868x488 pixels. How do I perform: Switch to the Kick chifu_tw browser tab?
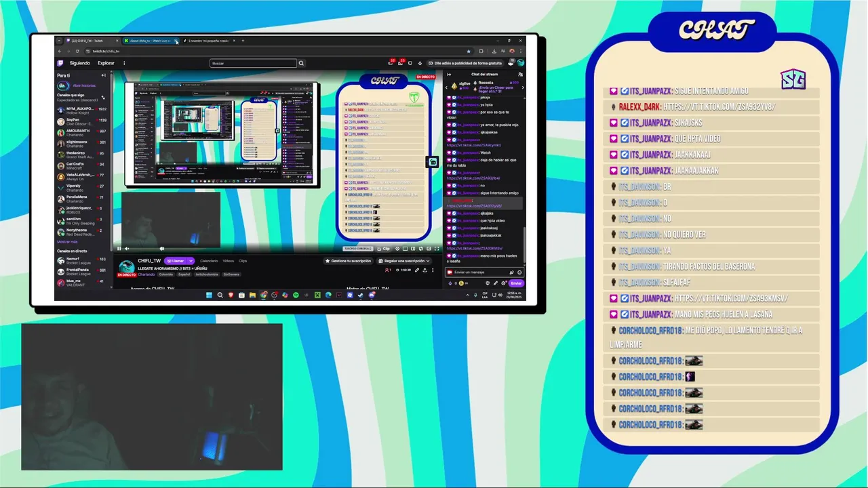(149, 41)
